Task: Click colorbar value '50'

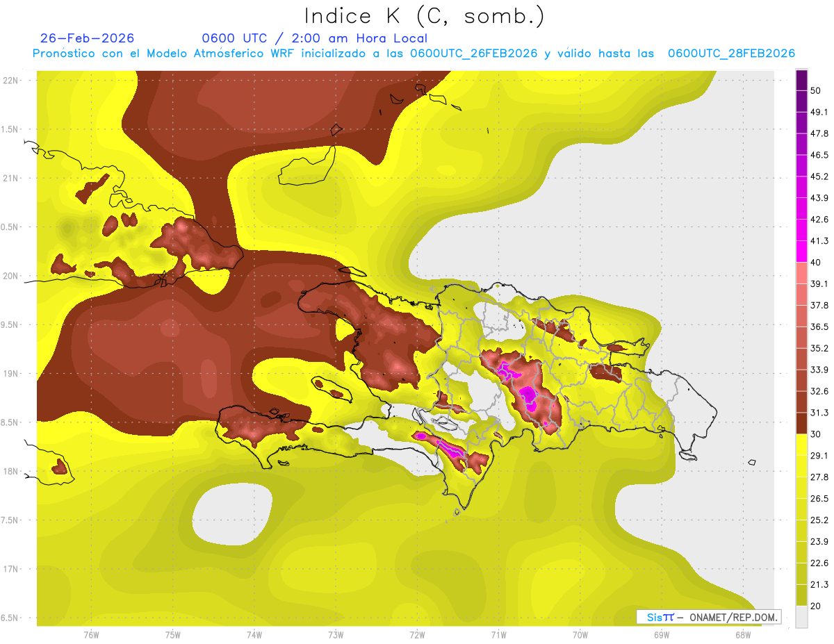Action: [x=817, y=91]
